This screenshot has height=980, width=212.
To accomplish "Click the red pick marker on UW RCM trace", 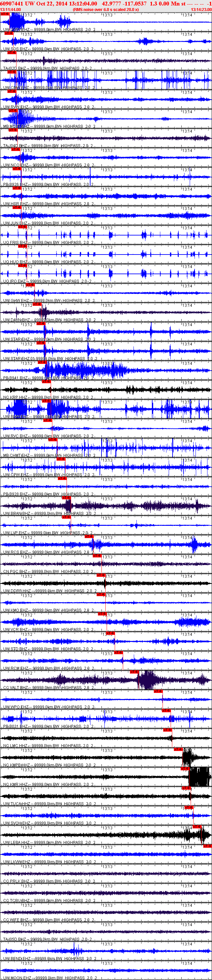I will pos(119,653).
